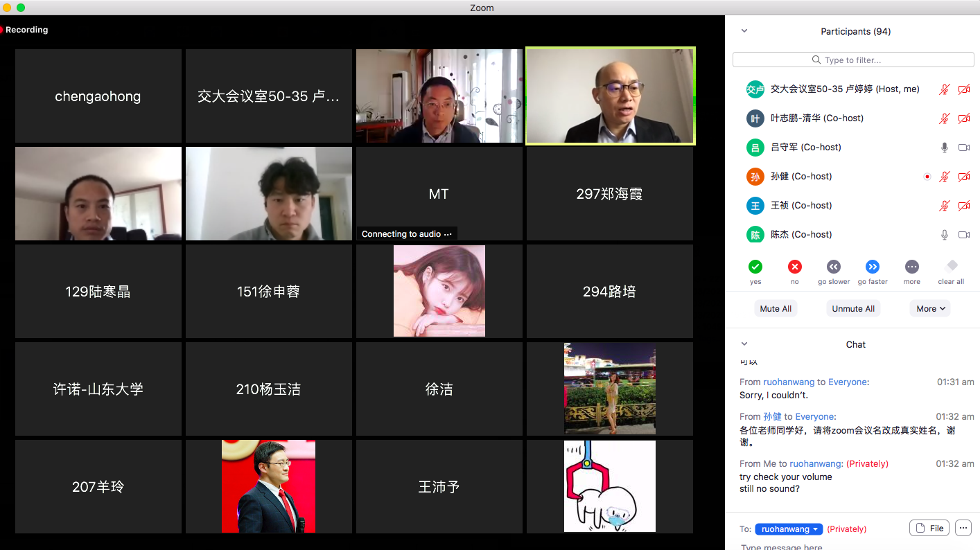This screenshot has height=550, width=980.
Task: Open the 'More' dropdown under participants
Action: (930, 309)
